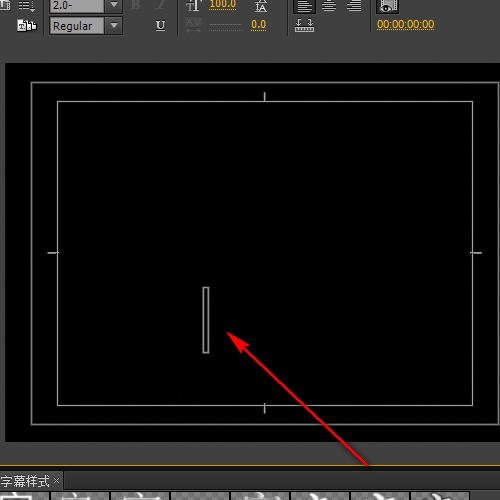Align text to the right
Image resolution: width=500 pixels, height=500 pixels.
[x=354, y=6]
